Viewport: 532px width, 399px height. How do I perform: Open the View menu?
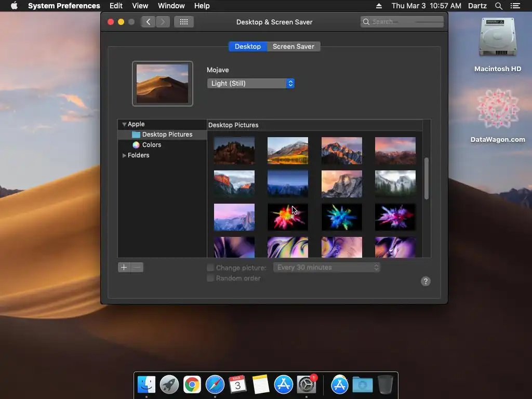pyautogui.click(x=140, y=6)
